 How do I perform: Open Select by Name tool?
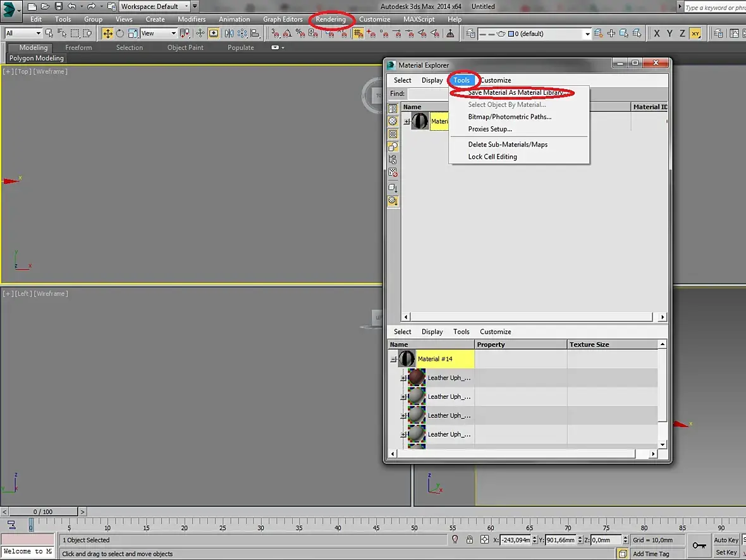coord(62,33)
